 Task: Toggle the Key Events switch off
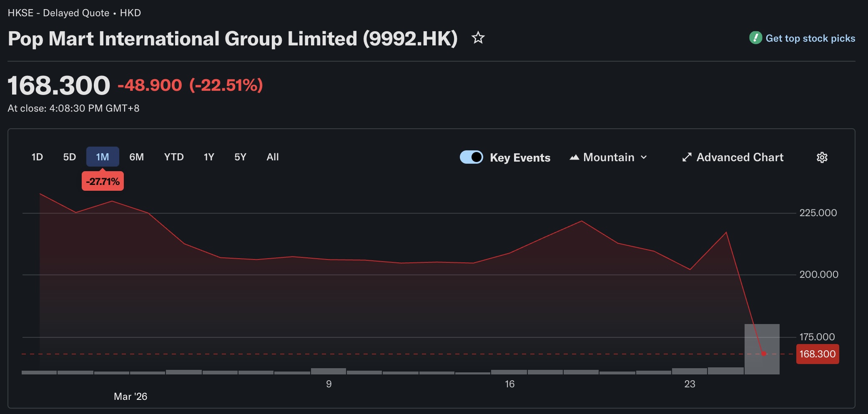coord(471,157)
